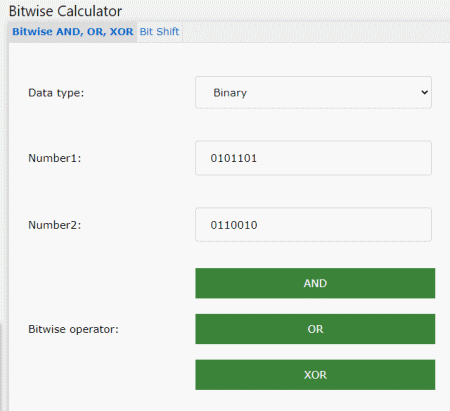Screen dimensions: 450x411
Task: Switch to the Bit Shift tab
Action: coord(159,32)
